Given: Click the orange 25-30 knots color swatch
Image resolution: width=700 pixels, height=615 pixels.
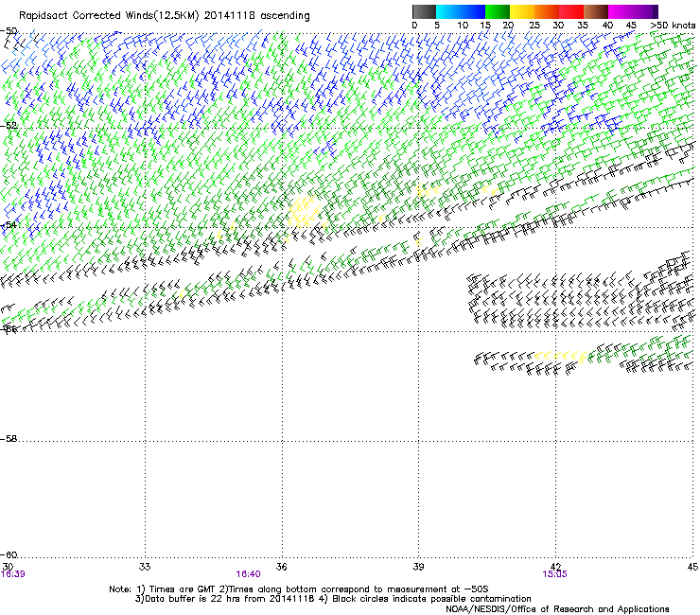Looking at the screenshot, I should (547, 11).
